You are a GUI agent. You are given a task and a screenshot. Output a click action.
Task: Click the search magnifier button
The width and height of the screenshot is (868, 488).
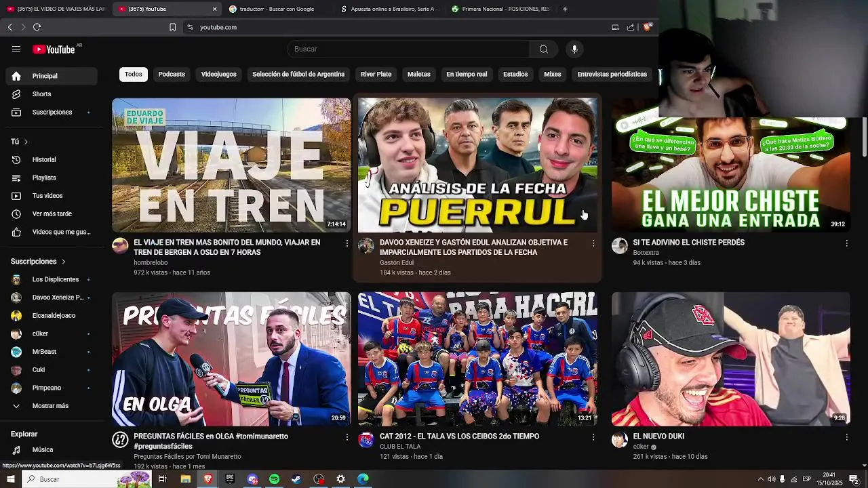543,49
